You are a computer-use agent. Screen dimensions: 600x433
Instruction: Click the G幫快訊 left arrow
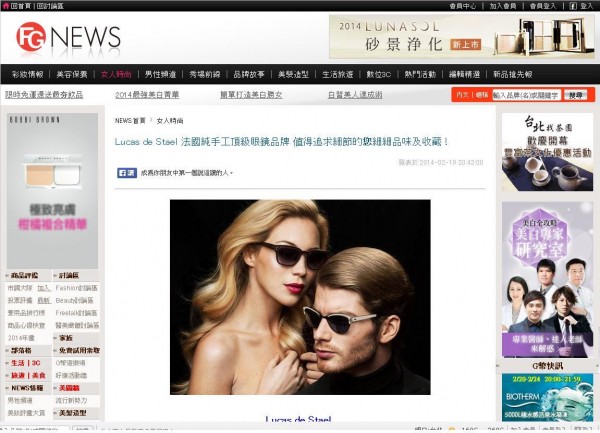[x=498, y=366]
